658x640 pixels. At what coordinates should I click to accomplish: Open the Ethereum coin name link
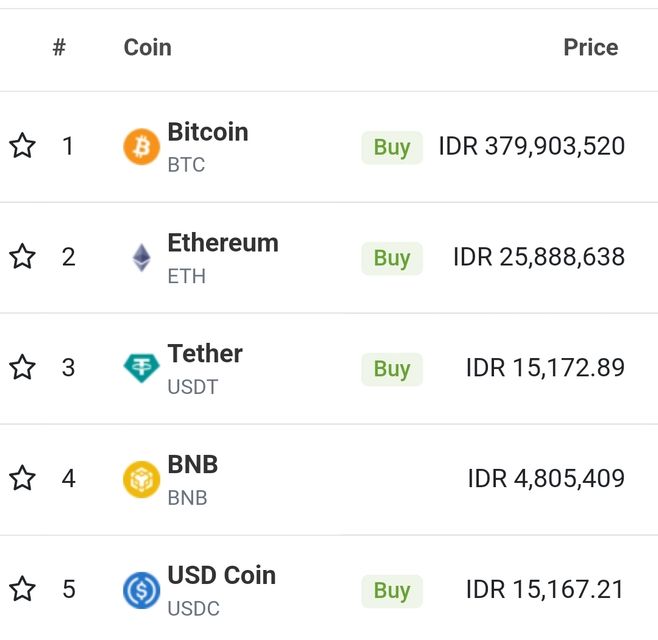223,243
